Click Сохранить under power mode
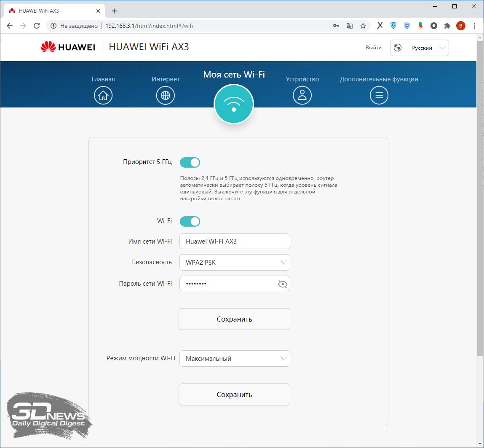This screenshot has height=448, width=484. pos(234,394)
